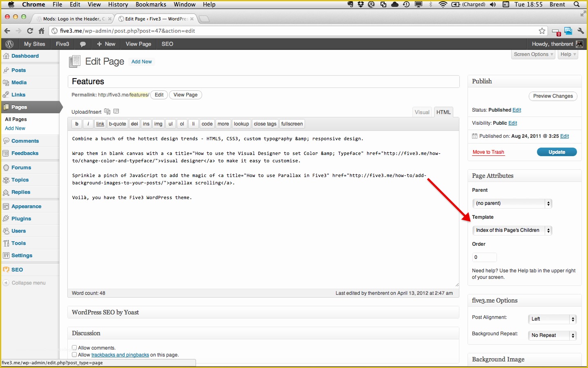Click the Upload/Insert add media icon

tap(107, 111)
